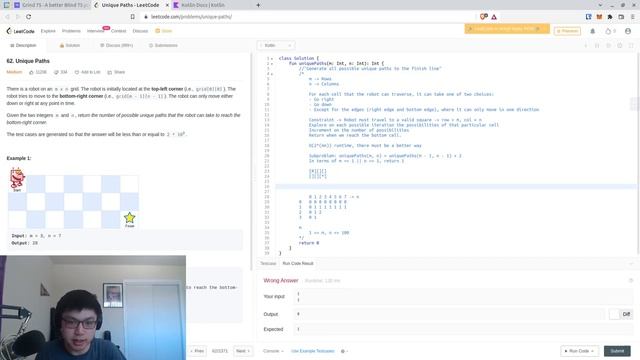
Task: Open the notifications bell icon
Action: click(x=593, y=31)
